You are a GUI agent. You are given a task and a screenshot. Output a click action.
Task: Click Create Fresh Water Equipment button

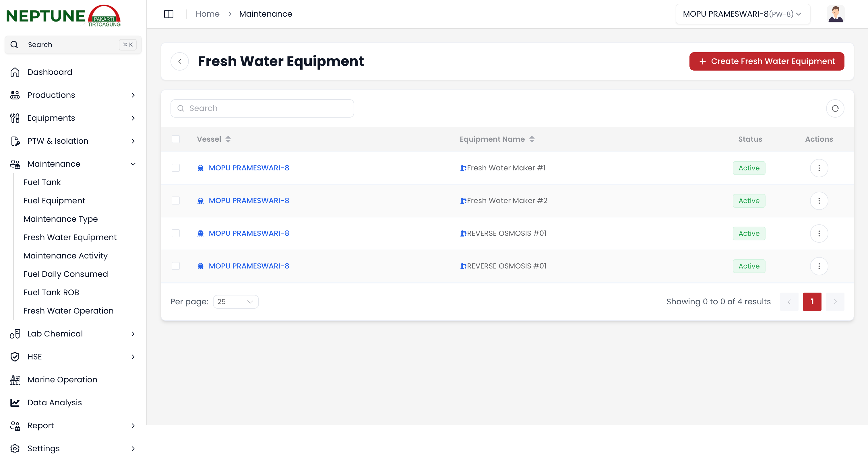(767, 61)
